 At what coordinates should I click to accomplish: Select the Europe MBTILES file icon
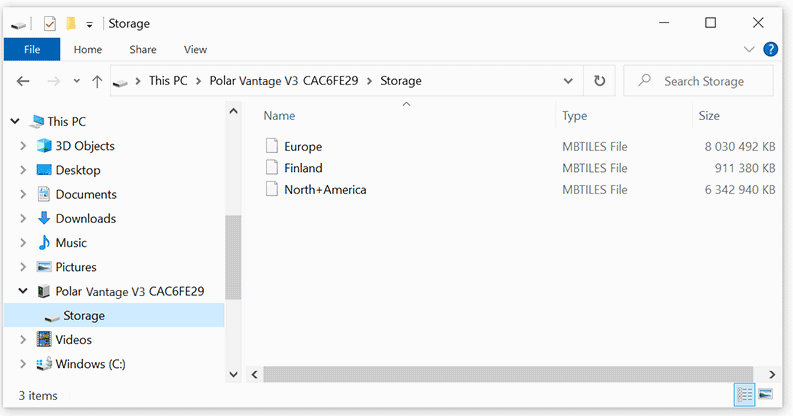[x=273, y=146]
